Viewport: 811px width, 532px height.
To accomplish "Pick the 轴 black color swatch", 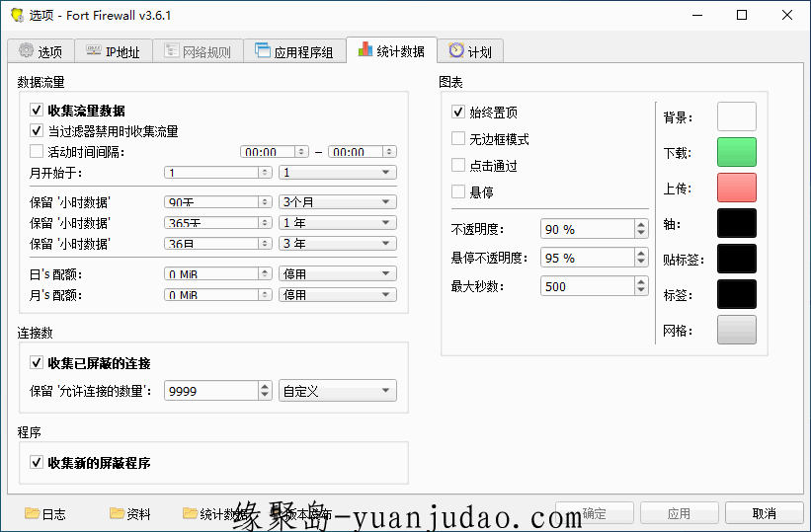I will pyautogui.click(x=737, y=223).
